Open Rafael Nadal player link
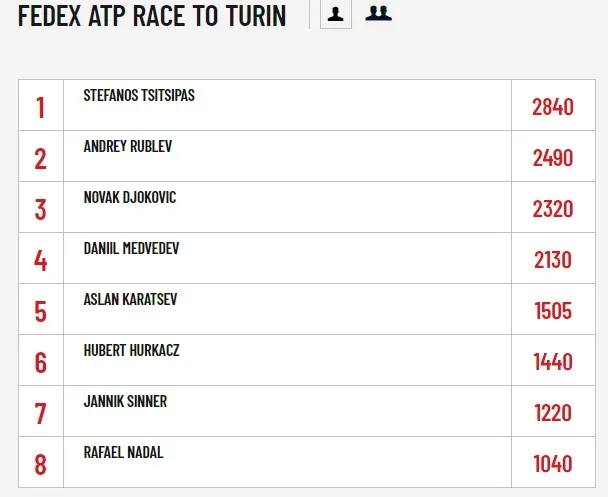The image size is (609, 497). (x=123, y=452)
